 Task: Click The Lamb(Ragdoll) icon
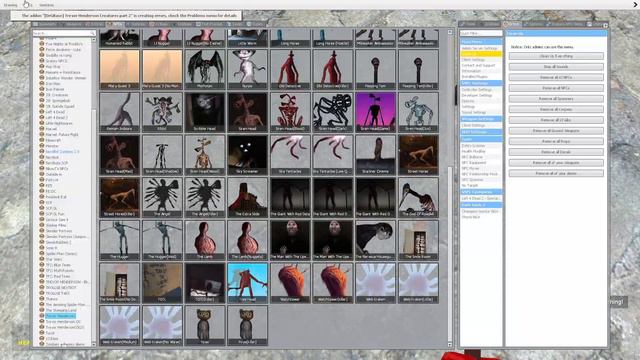click(247, 240)
